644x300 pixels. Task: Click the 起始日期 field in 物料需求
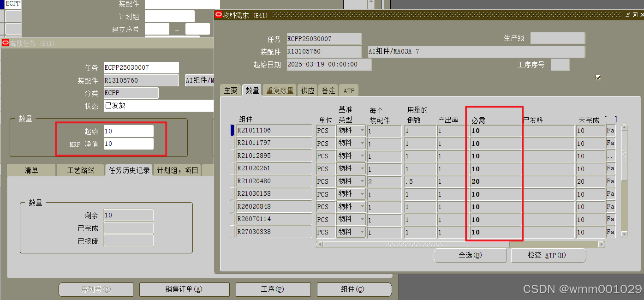point(329,64)
